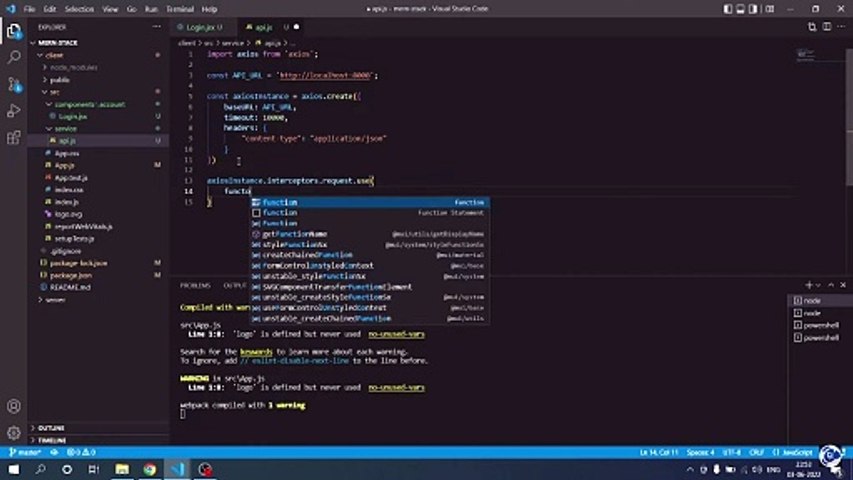Open the new terminal profile dropdown arrow
This screenshot has width=853, height=480.
(x=818, y=285)
